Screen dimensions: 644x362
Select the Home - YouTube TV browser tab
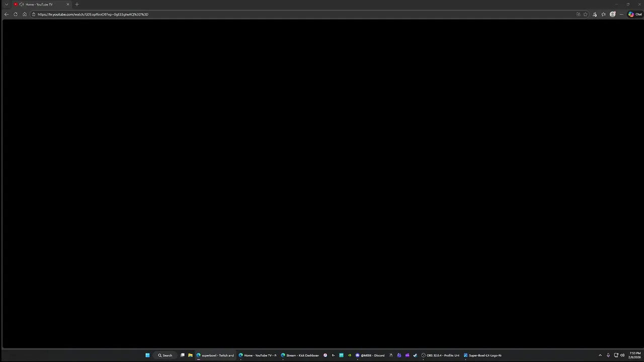42,5
